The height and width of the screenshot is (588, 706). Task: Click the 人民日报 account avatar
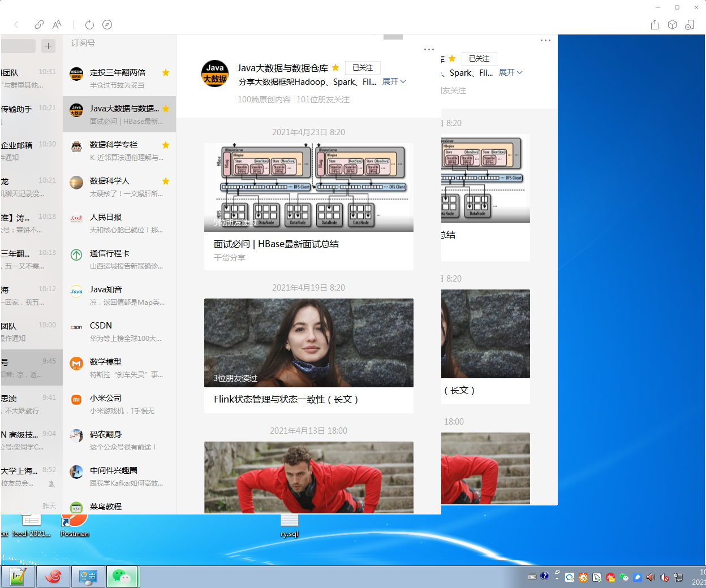pyautogui.click(x=76, y=218)
